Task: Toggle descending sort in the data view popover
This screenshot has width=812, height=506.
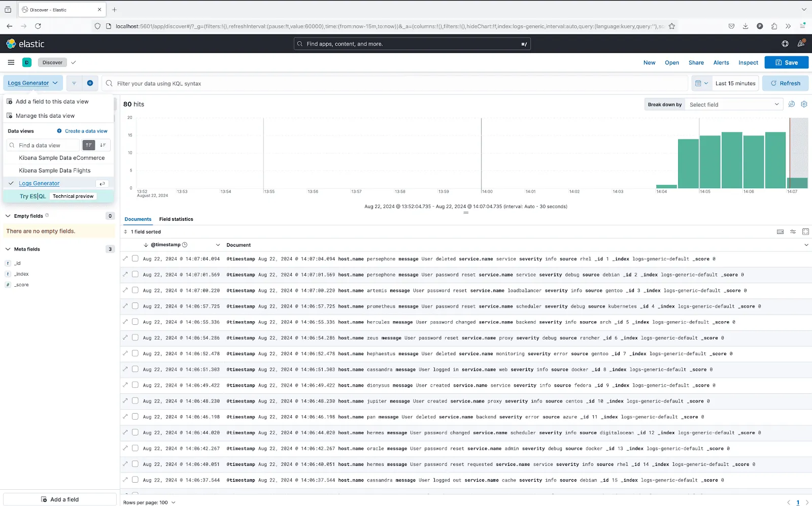Action: 101,145
